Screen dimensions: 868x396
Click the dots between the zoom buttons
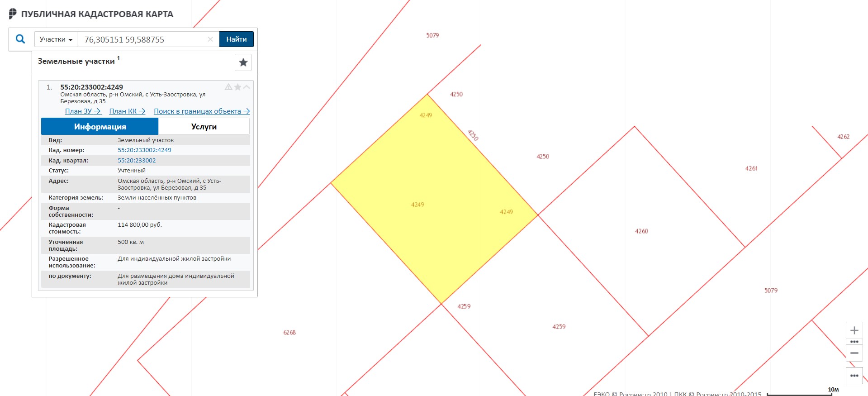(854, 342)
